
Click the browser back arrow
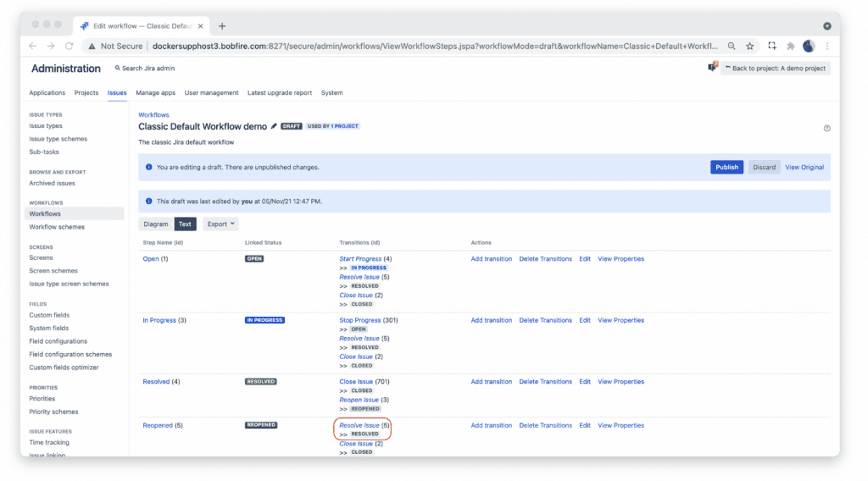(33, 47)
